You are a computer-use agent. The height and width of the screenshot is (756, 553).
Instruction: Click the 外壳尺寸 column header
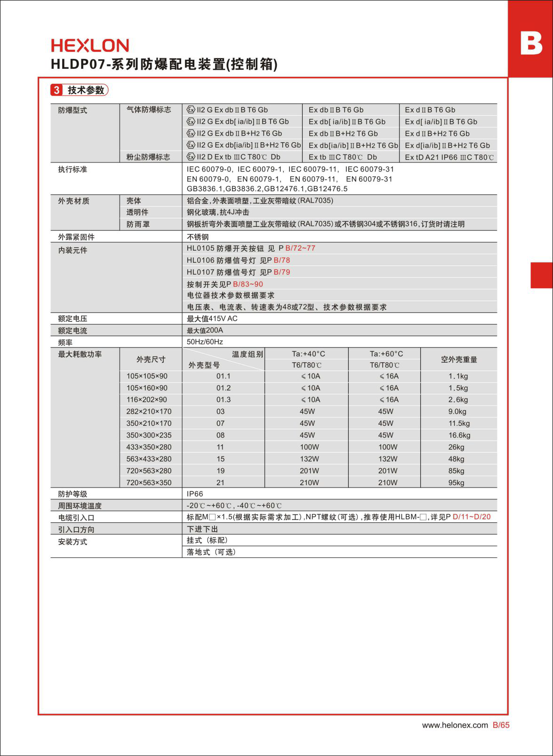151,360
